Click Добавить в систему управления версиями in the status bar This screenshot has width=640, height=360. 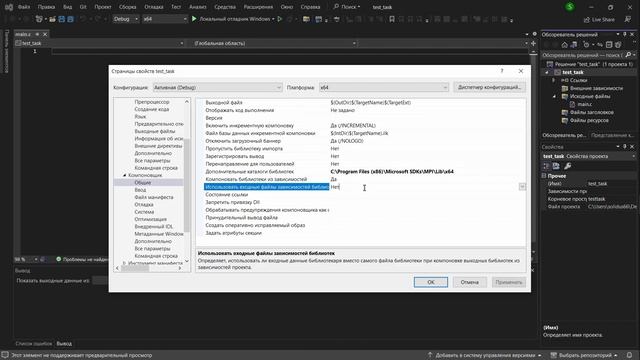[x=485, y=355]
